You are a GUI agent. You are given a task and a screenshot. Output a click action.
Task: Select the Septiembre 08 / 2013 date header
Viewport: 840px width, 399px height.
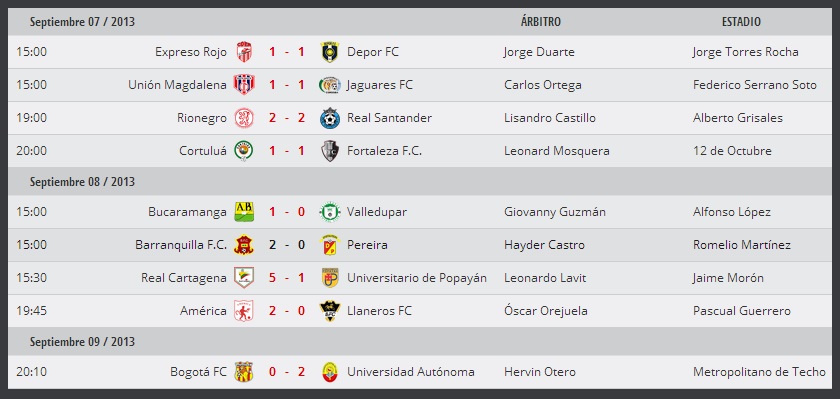pos(82,182)
